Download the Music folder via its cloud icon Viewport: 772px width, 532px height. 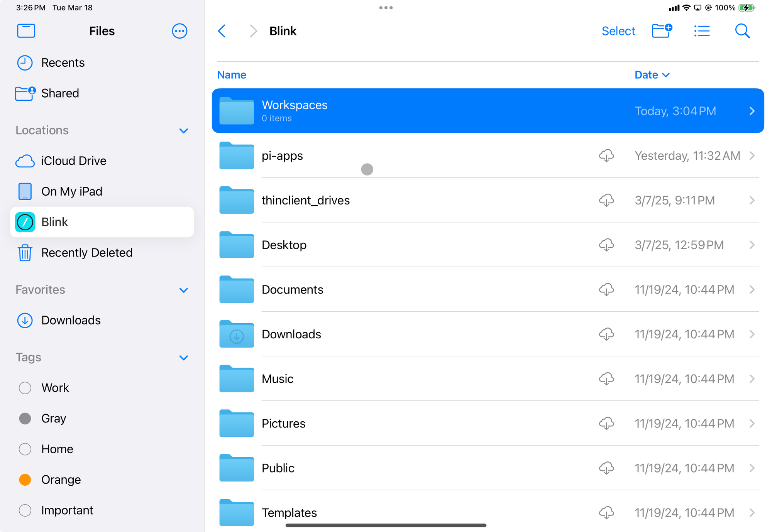[x=606, y=379]
